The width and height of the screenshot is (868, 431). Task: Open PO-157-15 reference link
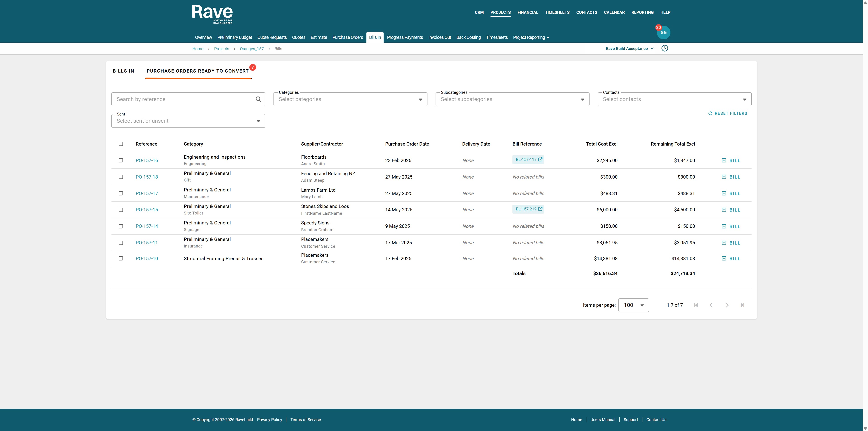[x=146, y=210]
